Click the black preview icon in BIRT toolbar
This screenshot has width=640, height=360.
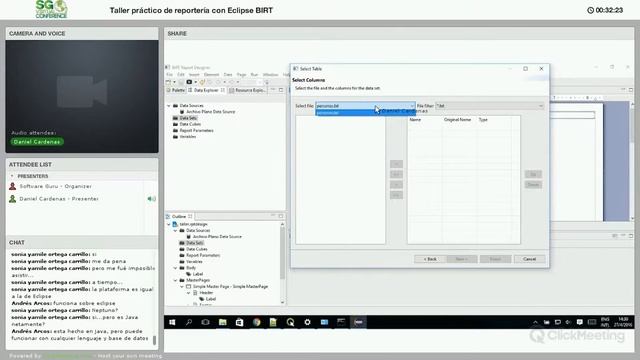189,82
